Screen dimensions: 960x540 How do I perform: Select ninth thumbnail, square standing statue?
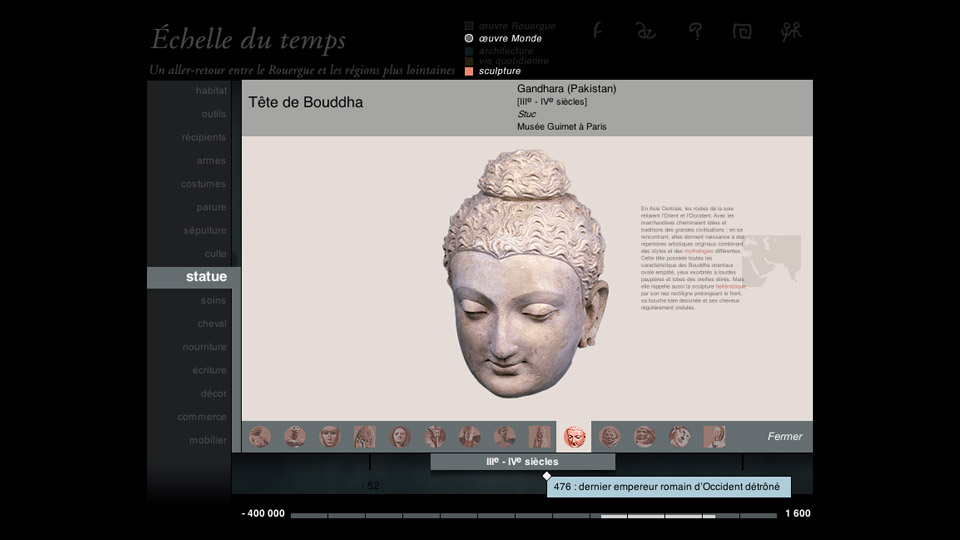coord(539,437)
